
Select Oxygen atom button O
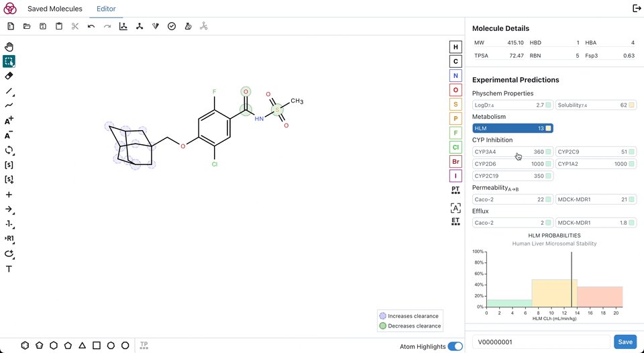(x=455, y=90)
